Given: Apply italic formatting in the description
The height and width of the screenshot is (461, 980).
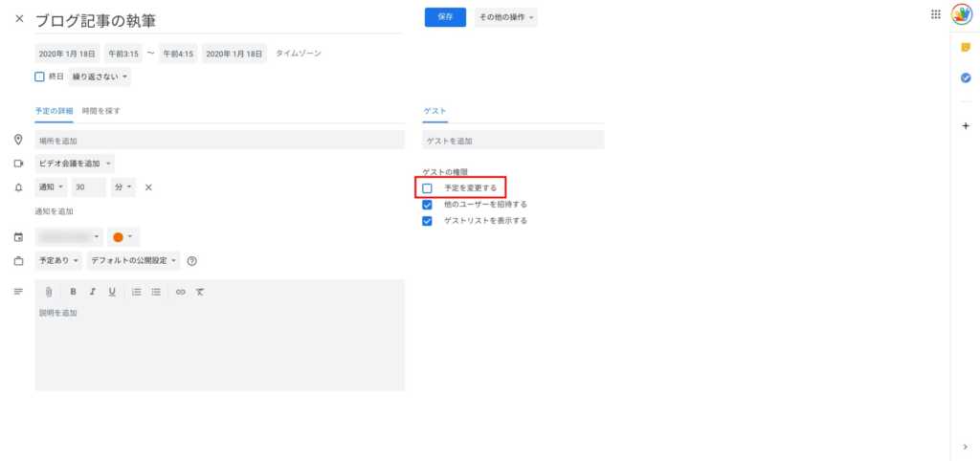Looking at the screenshot, I should point(92,292).
